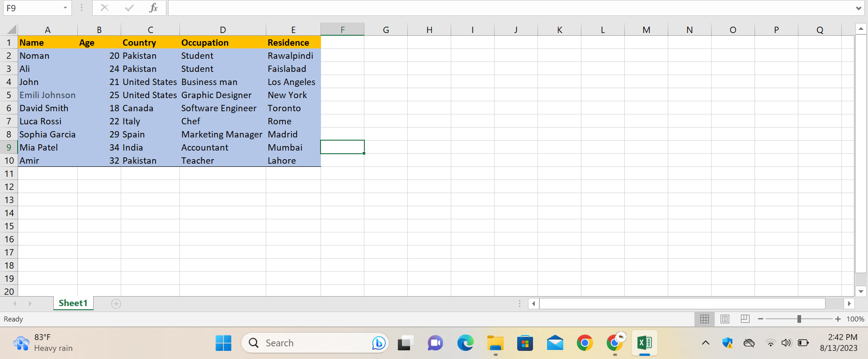This screenshot has height=359, width=868.
Task: Select column F header
Action: (342, 30)
